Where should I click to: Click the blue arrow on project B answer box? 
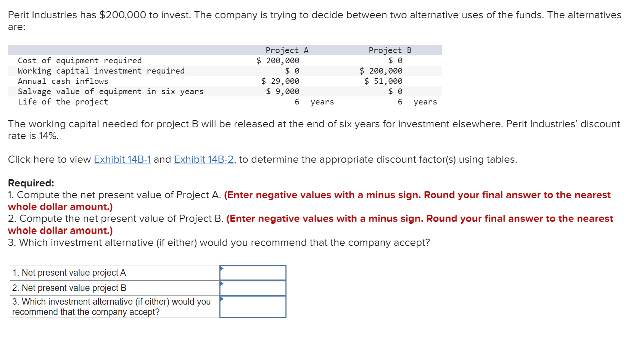point(221,283)
